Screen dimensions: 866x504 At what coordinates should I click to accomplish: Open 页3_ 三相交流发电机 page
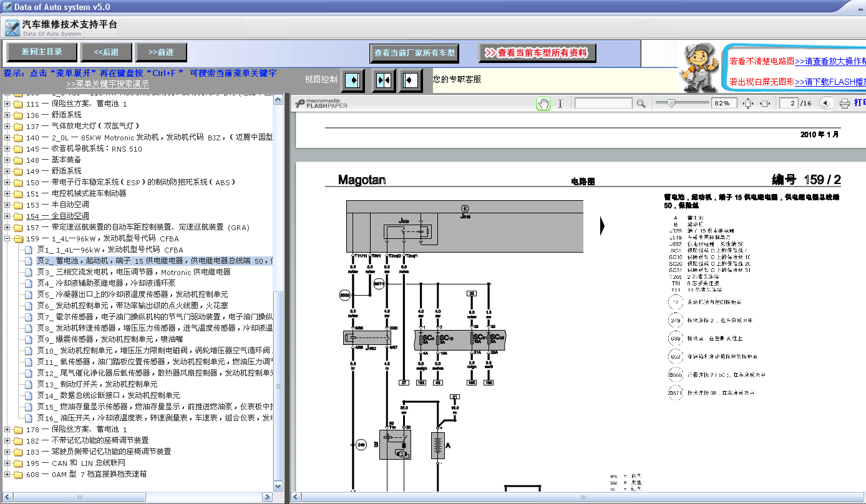pos(134,272)
